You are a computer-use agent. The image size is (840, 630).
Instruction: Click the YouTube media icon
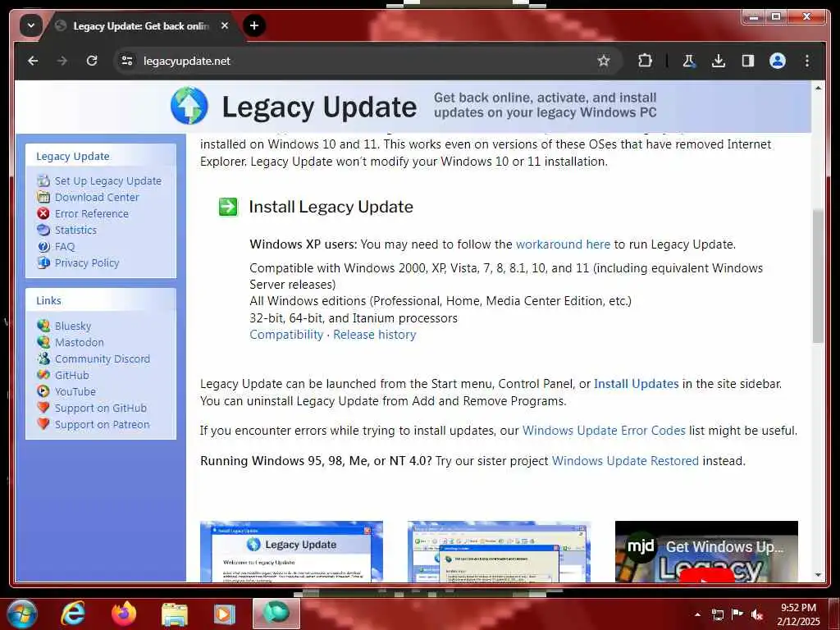click(x=43, y=391)
